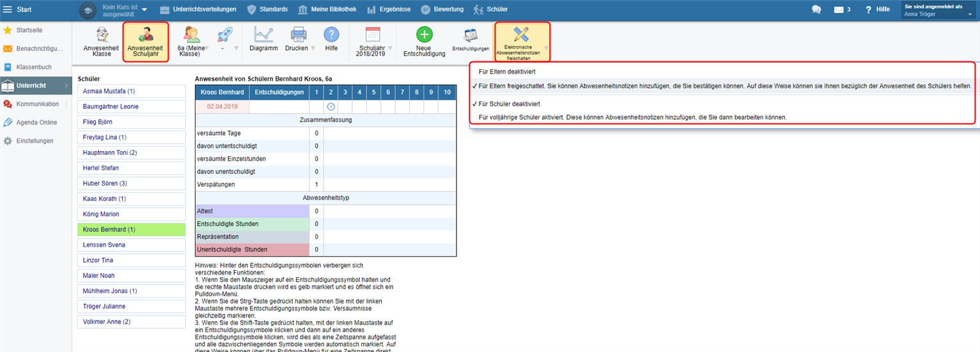
Task: Click the date 02.04.2019 cell
Action: [222, 107]
